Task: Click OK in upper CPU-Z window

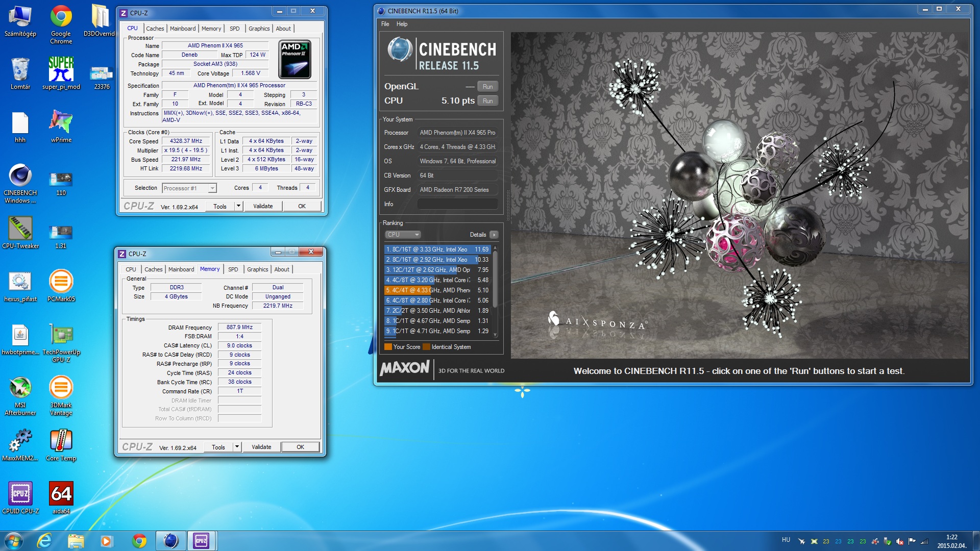Action: pos(302,206)
